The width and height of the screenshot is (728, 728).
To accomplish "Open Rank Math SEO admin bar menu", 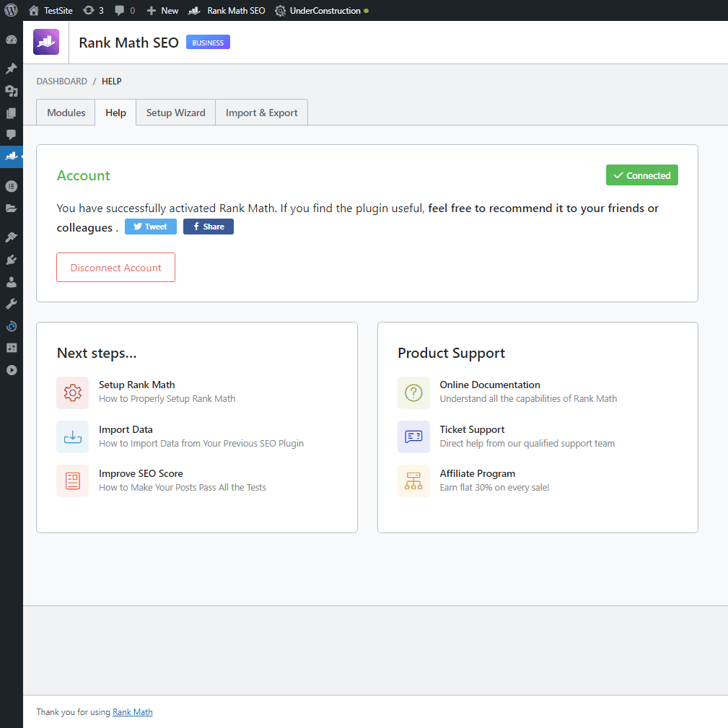I will coord(227,10).
